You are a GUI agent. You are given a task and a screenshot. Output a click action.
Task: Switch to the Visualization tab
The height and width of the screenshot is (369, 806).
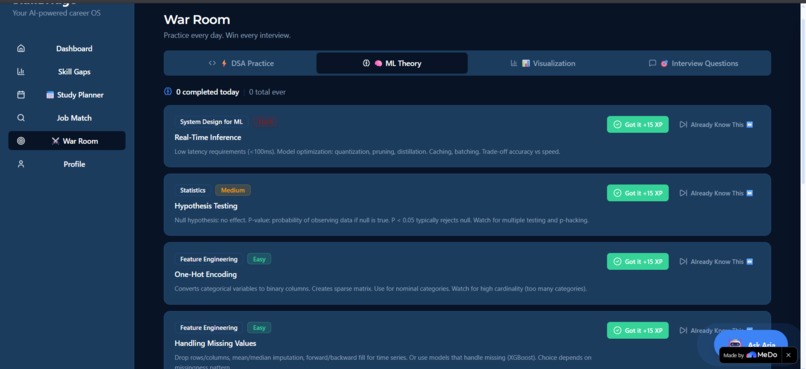(x=543, y=63)
